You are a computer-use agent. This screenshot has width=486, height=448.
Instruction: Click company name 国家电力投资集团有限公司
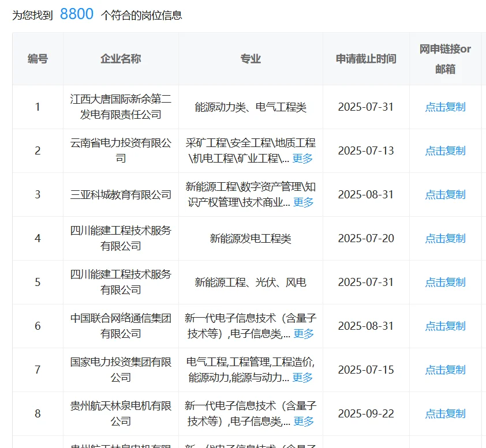(121, 370)
